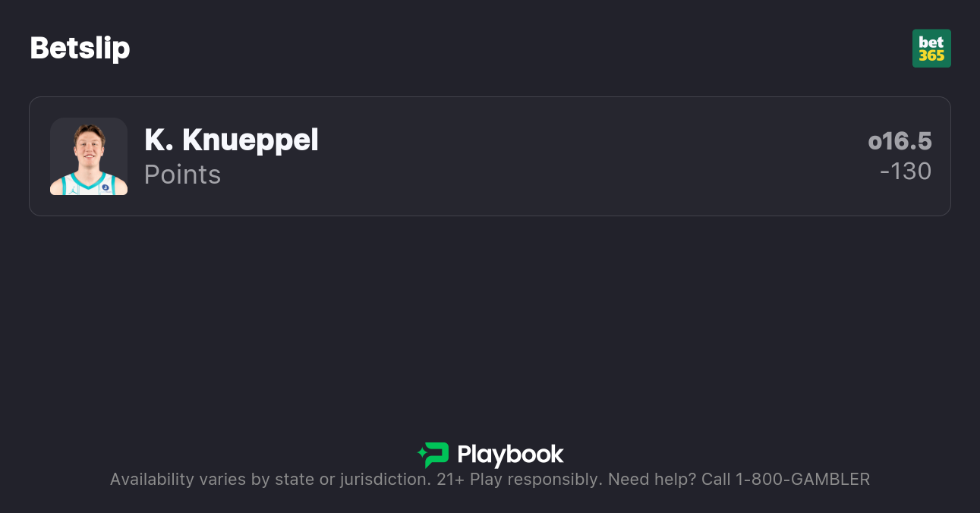Click the Playbook wordmark
Viewport: 980px width, 513px height.
(512, 455)
